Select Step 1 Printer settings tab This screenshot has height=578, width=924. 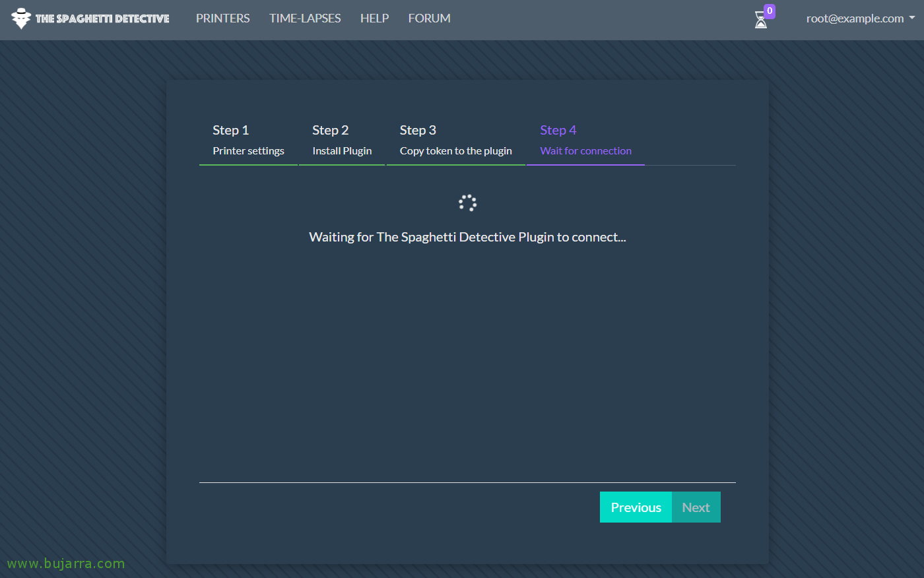coord(248,141)
